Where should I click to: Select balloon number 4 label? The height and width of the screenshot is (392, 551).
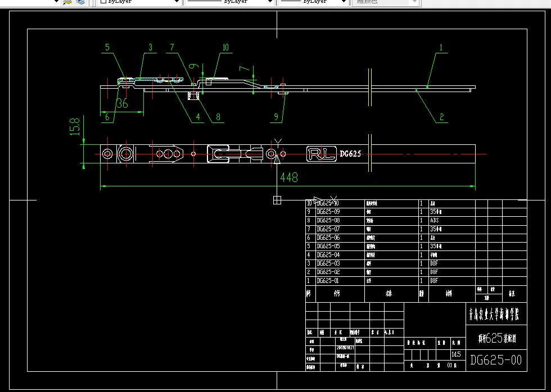tap(198, 117)
